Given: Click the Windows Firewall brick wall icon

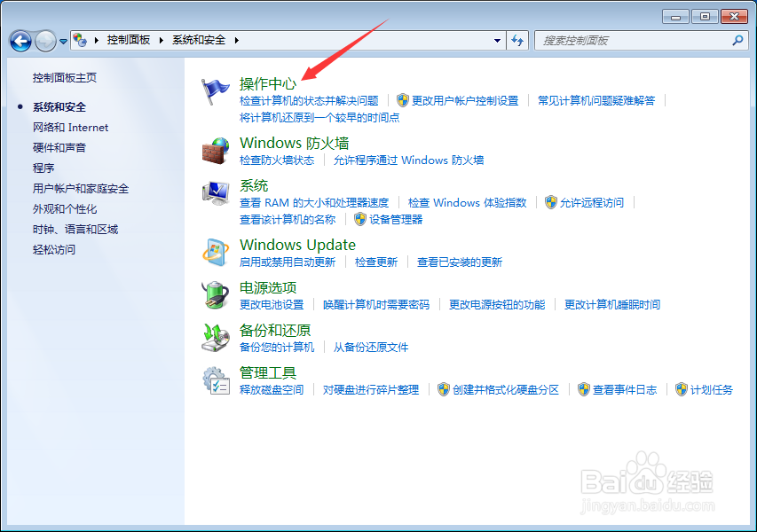Looking at the screenshot, I should (215, 151).
